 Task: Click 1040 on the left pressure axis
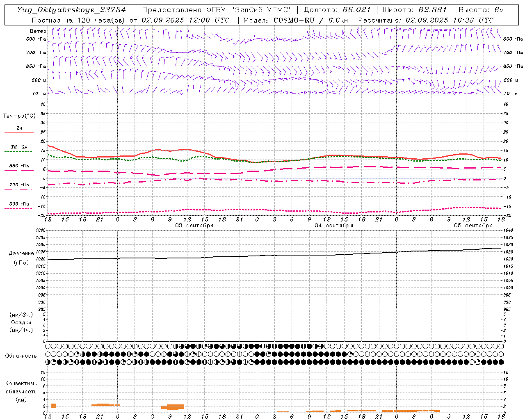pyautogui.click(x=41, y=231)
